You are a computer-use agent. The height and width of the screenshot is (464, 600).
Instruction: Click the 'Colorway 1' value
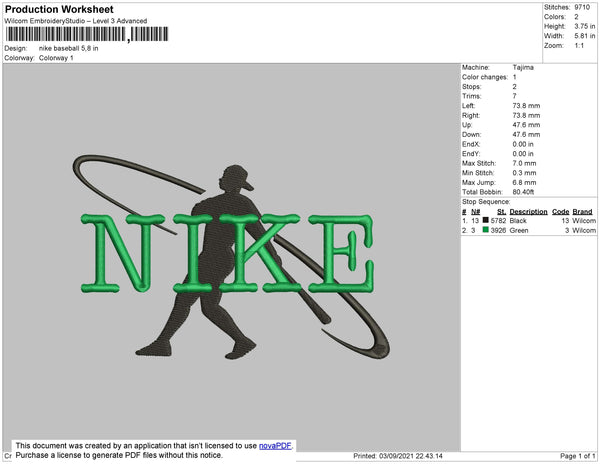click(56, 58)
